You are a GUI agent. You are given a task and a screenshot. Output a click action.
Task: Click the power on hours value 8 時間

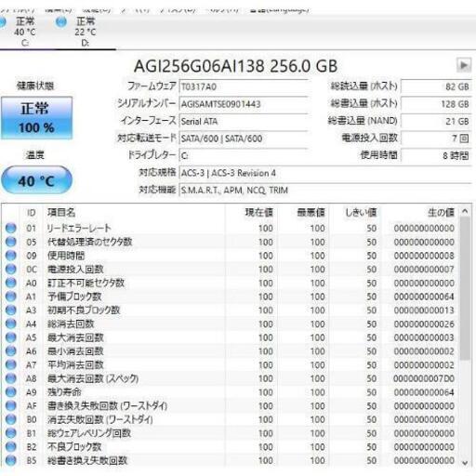tap(436, 155)
